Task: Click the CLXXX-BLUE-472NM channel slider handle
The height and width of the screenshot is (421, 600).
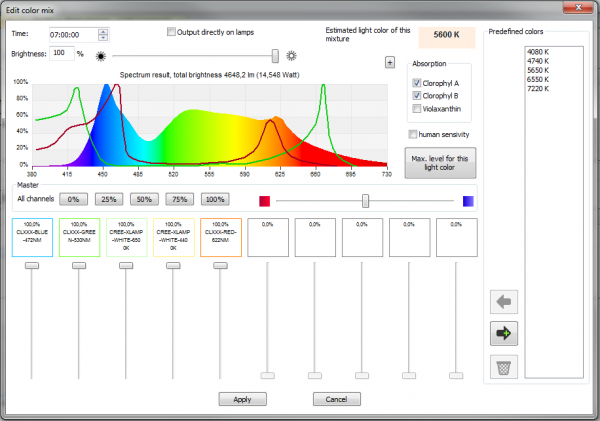Action: click(x=33, y=264)
